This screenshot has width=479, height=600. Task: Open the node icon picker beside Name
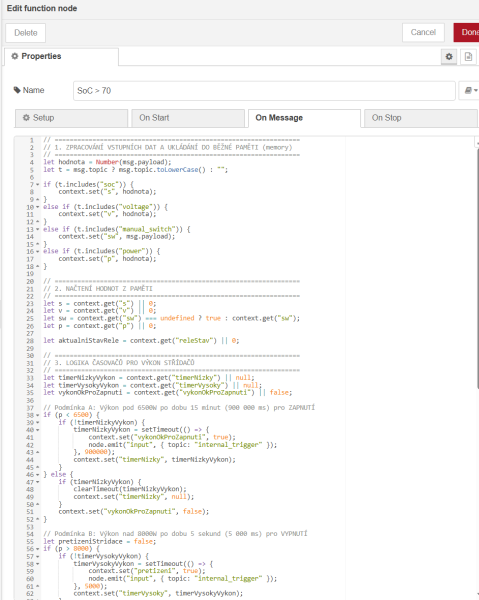pyautogui.click(x=470, y=91)
